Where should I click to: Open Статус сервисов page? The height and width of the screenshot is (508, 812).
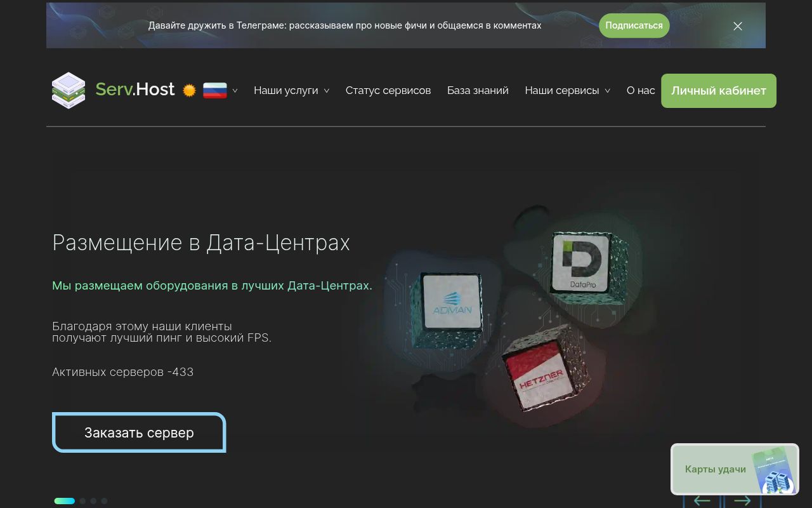[388, 90]
